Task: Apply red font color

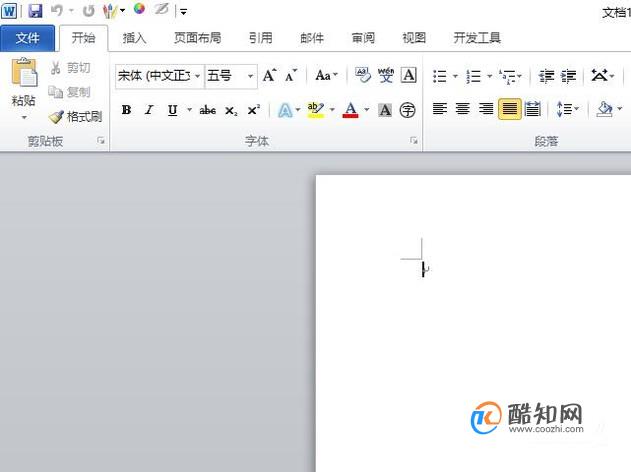Action: coord(351,110)
